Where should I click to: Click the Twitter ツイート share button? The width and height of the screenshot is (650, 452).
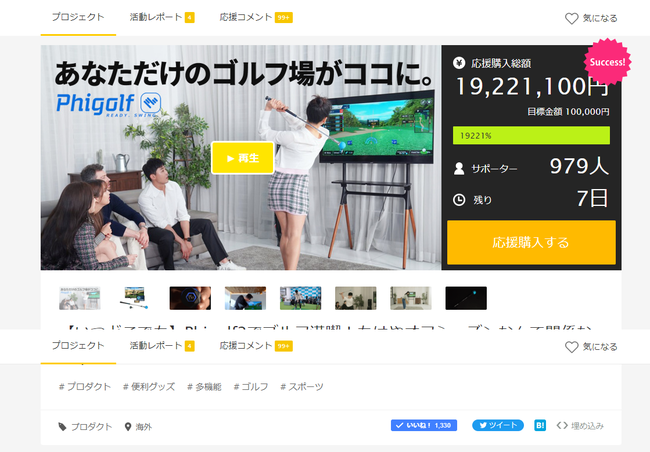click(497, 425)
